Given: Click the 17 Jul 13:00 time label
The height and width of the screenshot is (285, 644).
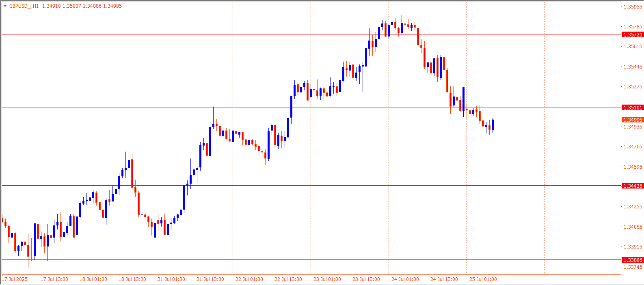Looking at the screenshot, I should point(54,279).
